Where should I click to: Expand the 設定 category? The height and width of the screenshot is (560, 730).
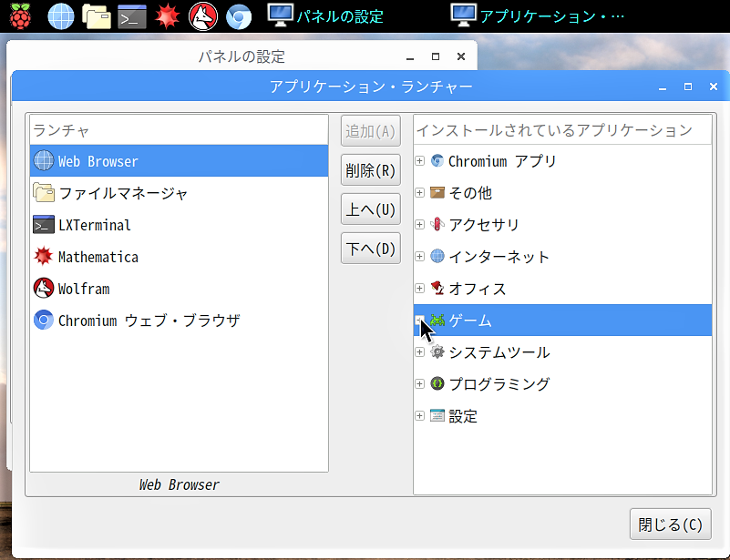click(420, 416)
